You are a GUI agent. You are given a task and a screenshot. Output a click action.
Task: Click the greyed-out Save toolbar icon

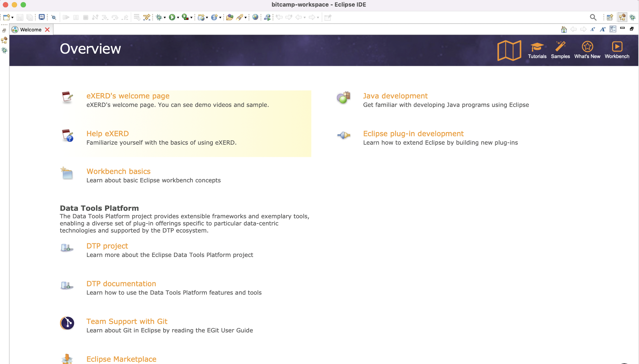click(x=20, y=17)
